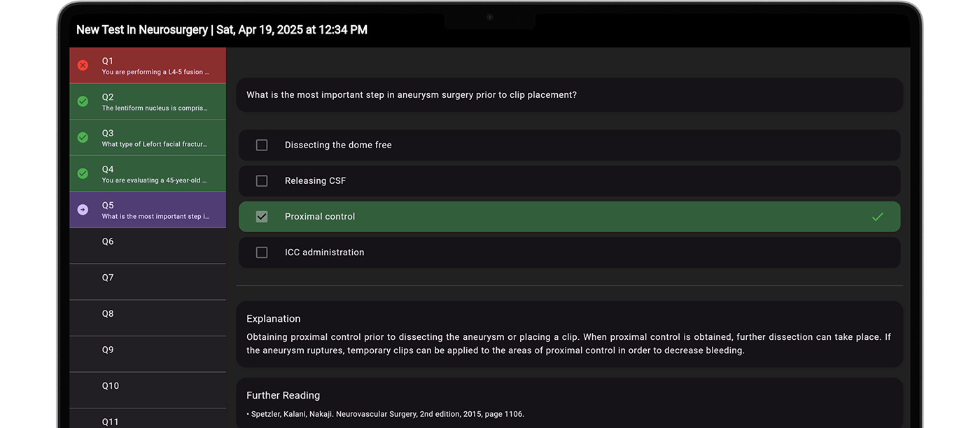Uncheck the 'Proximal control' checkbox
The height and width of the screenshot is (428, 980).
(262, 217)
